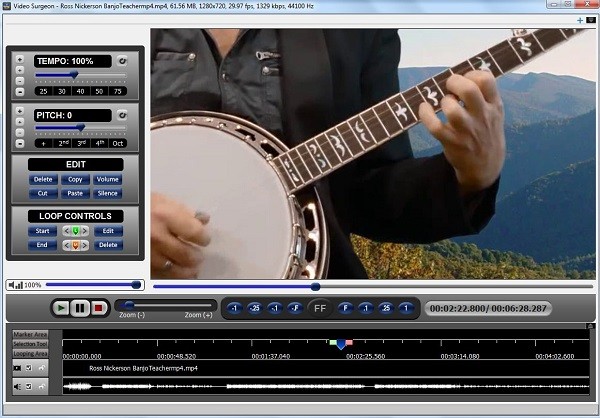This screenshot has height=418, width=600.
Task: Click green loop start marker icon
Action: click(75, 231)
